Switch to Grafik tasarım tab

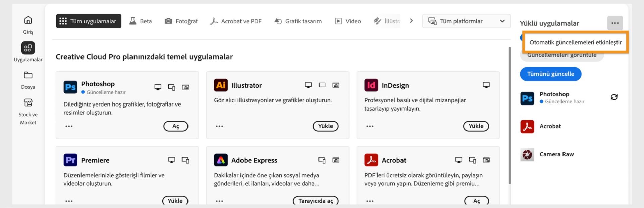tap(298, 21)
